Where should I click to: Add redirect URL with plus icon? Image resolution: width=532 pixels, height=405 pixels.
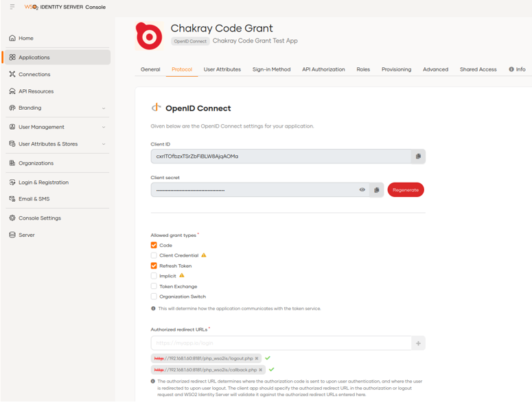[x=418, y=343]
